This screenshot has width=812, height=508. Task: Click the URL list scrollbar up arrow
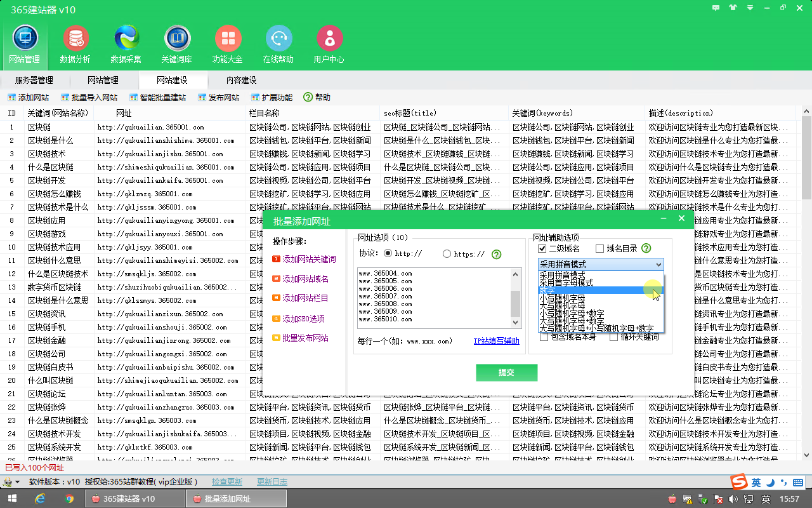coord(516,274)
